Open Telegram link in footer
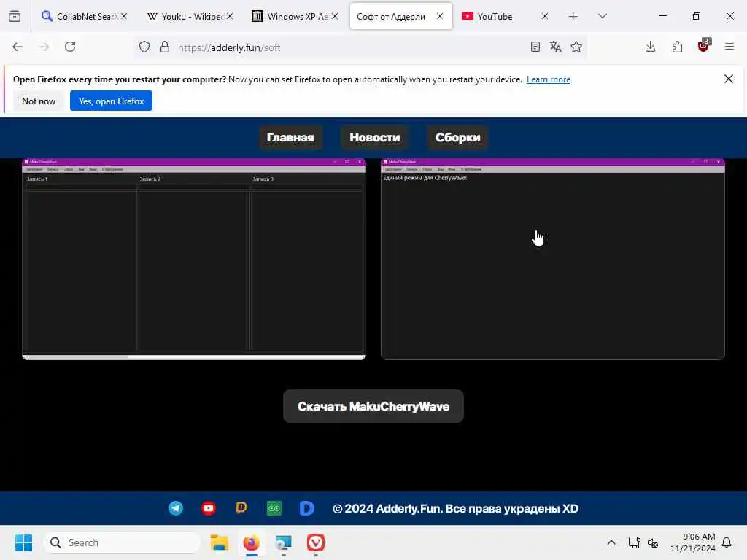 pyautogui.click(x=176, y=508)
